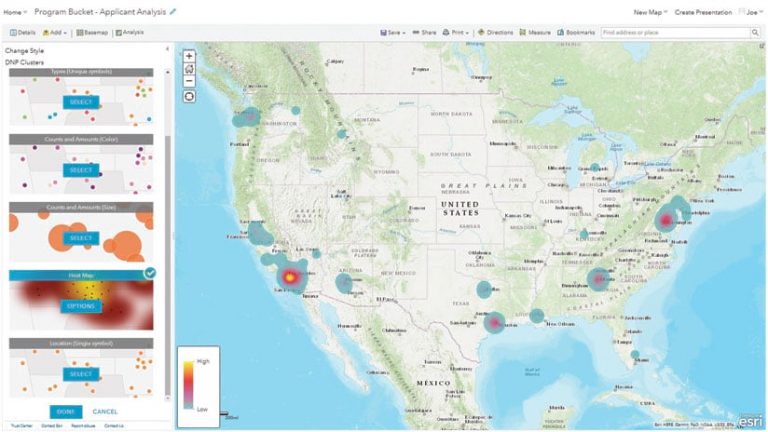Open the Joe user account menu
Screen dimensions: 768x432
click(751, 12)
